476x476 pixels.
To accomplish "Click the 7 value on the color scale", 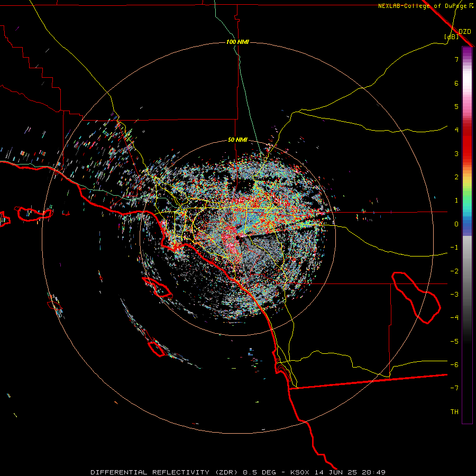I will [456, 59].
